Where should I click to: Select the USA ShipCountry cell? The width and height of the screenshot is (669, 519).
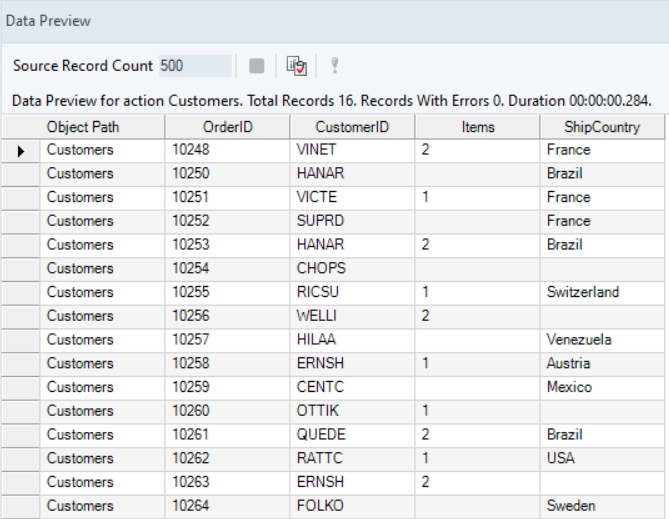602,458
